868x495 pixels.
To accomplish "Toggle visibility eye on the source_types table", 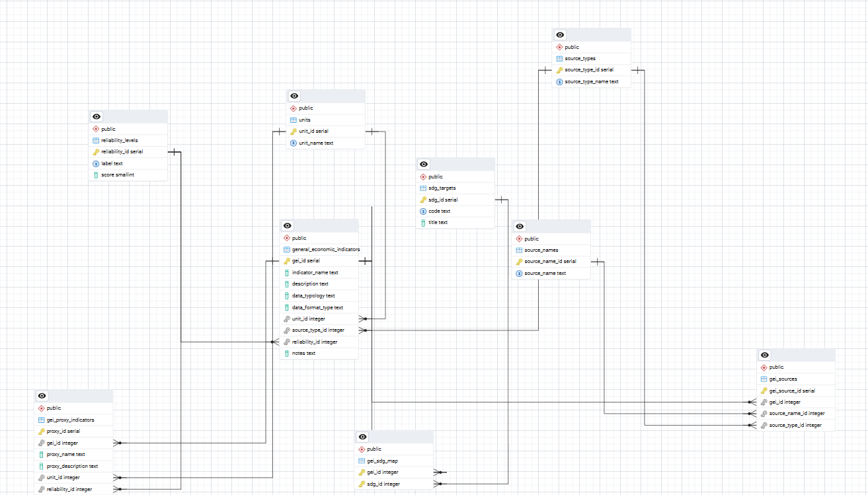I will pyautogui.click(x=559, y=34).
